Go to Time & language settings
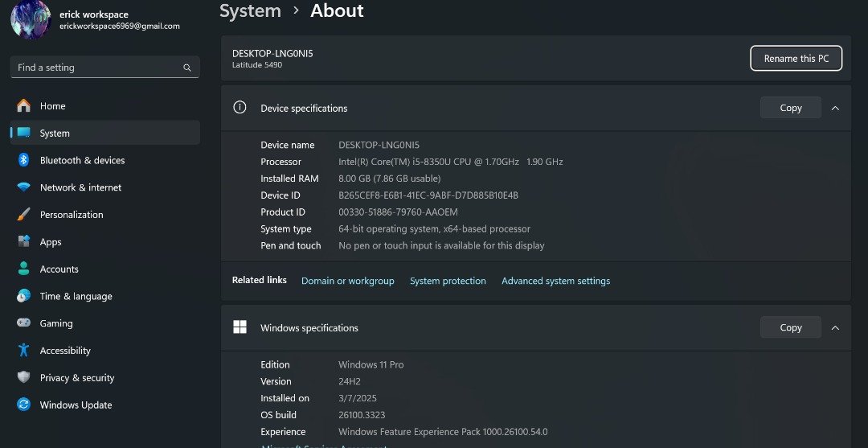Viewport: 868px width, 448px height. point(105,296)
